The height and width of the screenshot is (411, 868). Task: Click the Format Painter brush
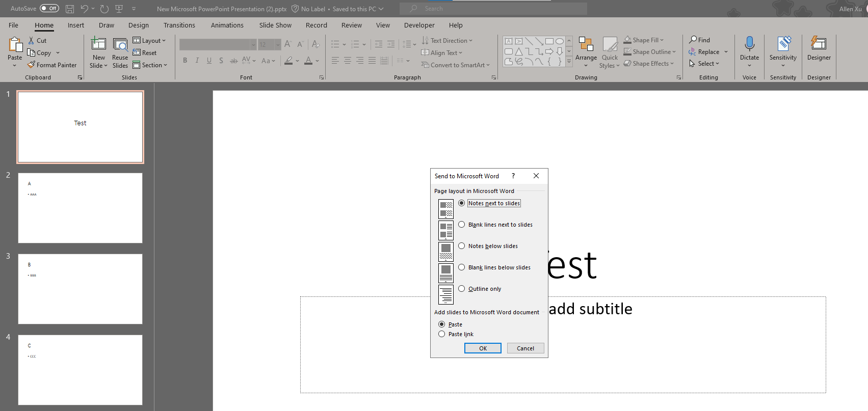[x=31, y=65]
